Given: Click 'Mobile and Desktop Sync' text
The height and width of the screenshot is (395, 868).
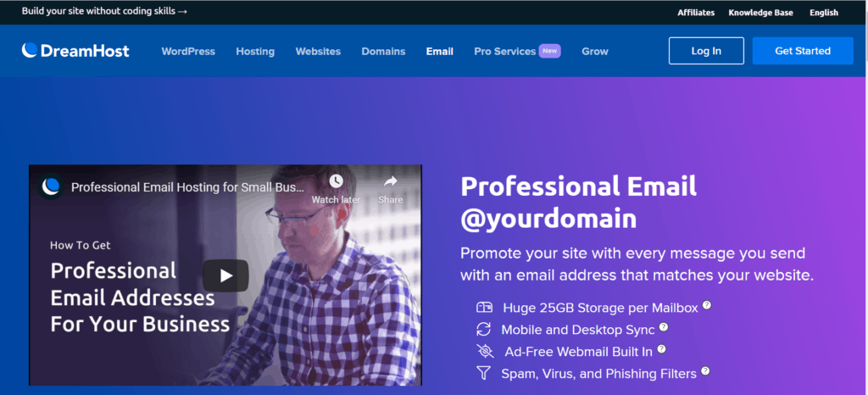Looking at the screenshot, I should click(578, 330).
